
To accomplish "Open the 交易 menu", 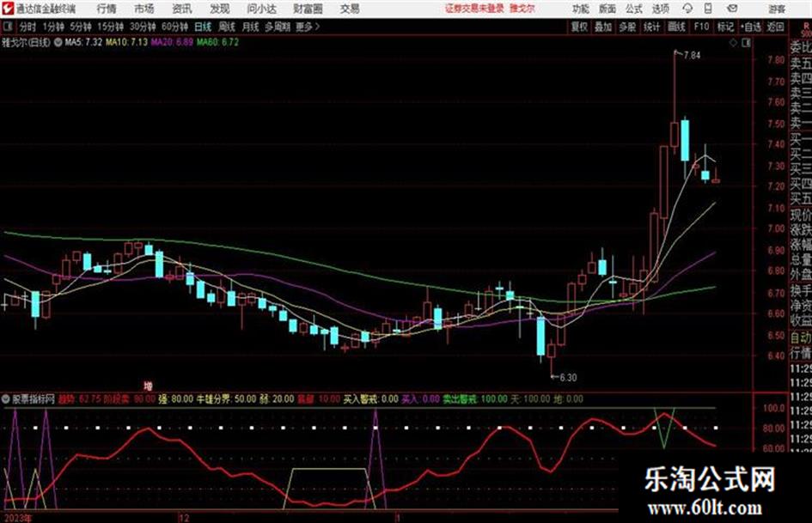I will pyautogui.click(x=350, y=9).
